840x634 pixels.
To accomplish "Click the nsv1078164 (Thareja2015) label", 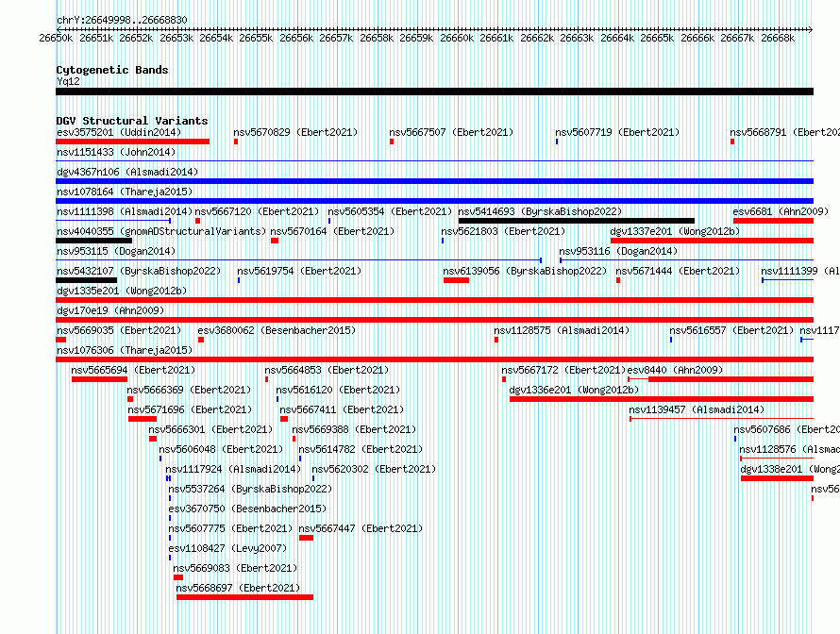I will tap(125, 192).
